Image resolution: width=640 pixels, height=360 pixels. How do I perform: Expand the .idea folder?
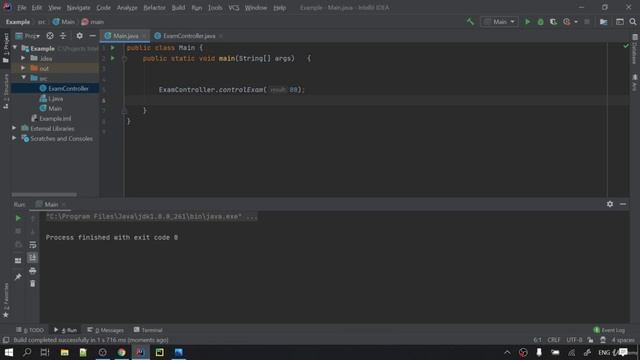[23, 58]
